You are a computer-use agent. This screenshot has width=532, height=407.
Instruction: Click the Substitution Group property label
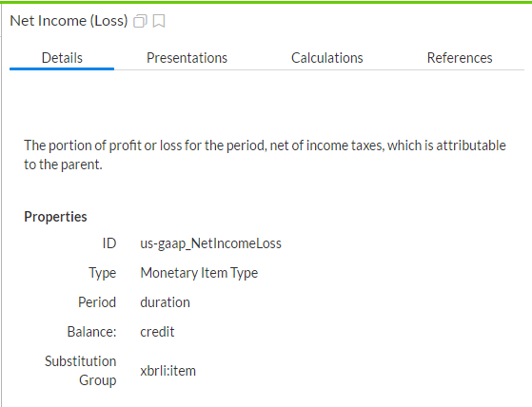[81, 371]
